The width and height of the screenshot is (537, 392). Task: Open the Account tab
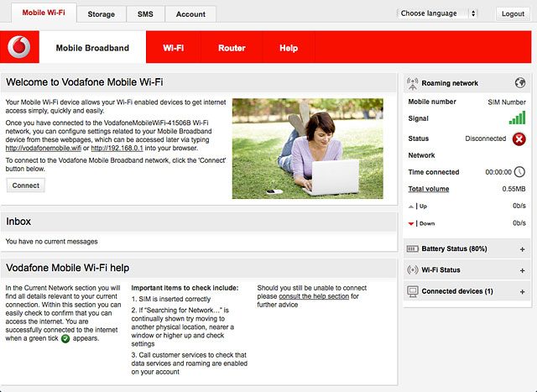(190, 14)
